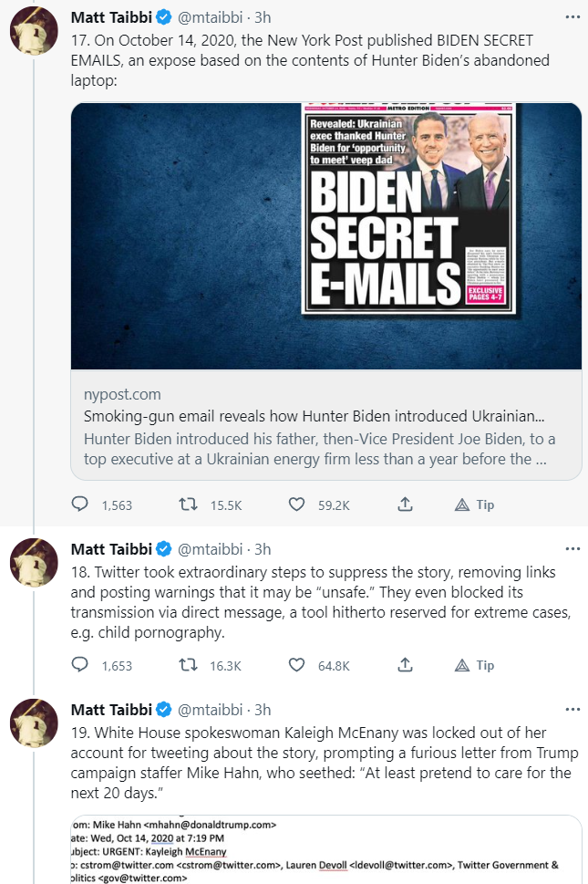Image resolution: width=588 pixels, height=884 pixels.
Task: Open the BIDEN SECRET E-MAILS cover image
Action: click(x=325, y=235)
